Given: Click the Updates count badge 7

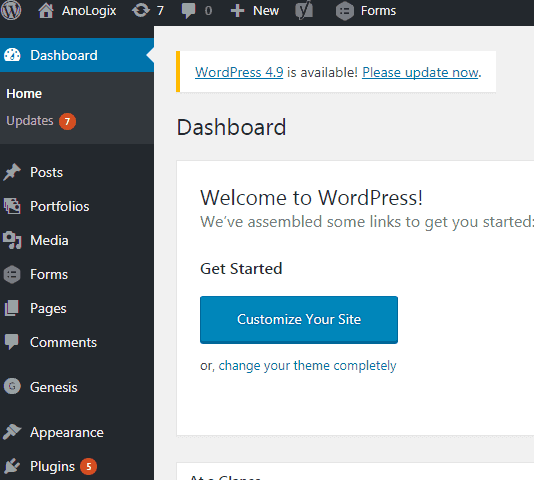Looking at the screenshot, I should coord(67,121).
